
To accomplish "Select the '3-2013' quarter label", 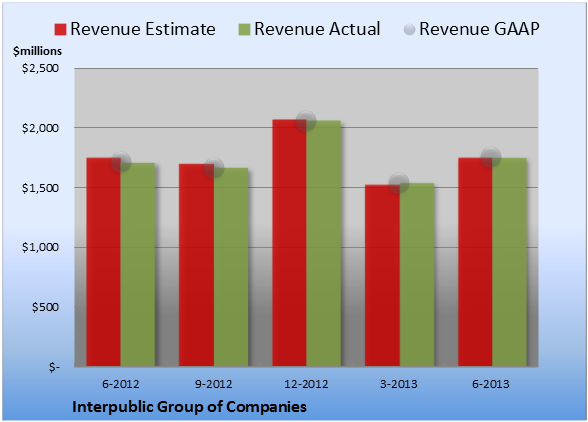I will pos(399,384).
